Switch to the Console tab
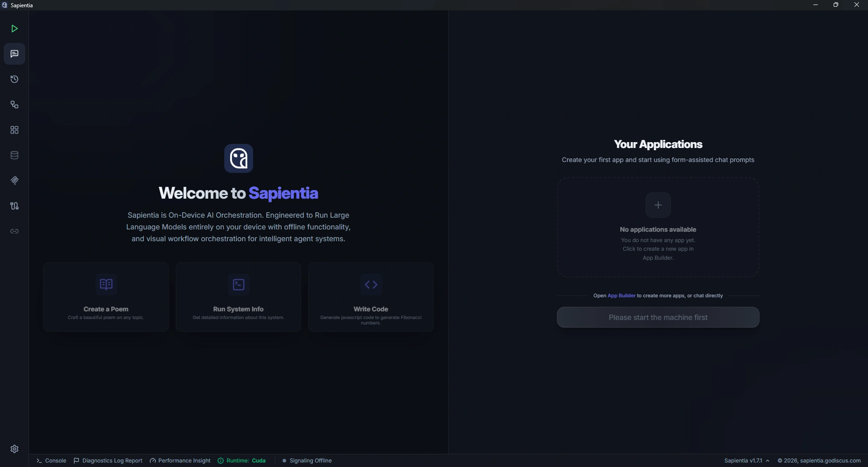The image size is (868, 467). 51,460
